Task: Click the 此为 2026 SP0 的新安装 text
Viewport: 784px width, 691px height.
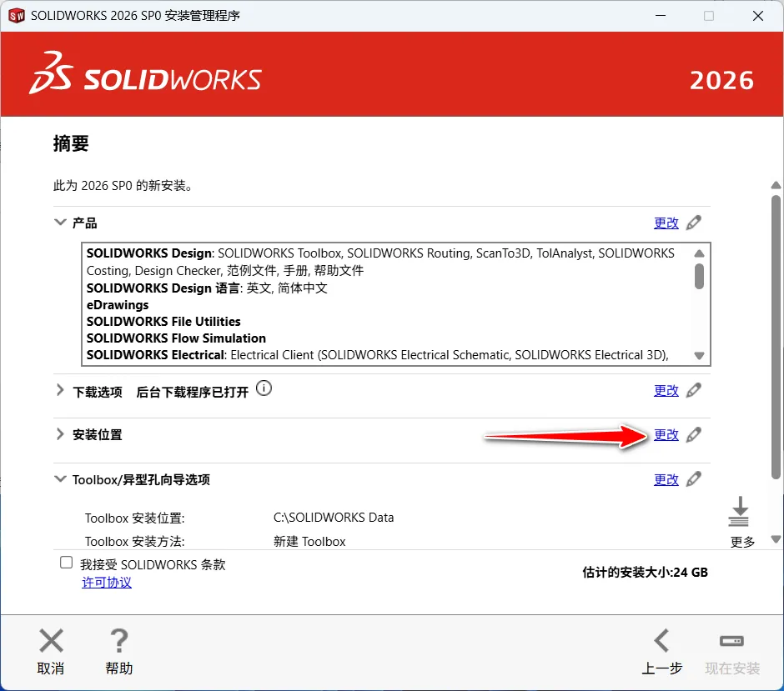Action: point(123,186)
